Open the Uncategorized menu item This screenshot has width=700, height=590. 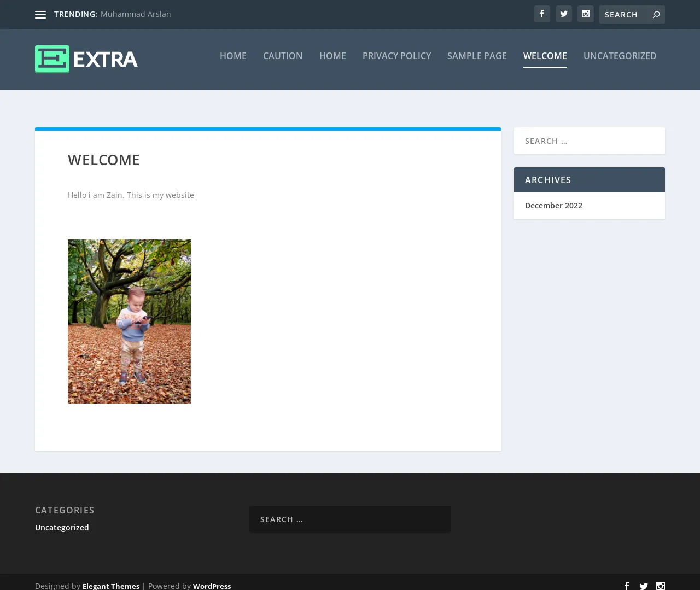[x=620, y=56]
